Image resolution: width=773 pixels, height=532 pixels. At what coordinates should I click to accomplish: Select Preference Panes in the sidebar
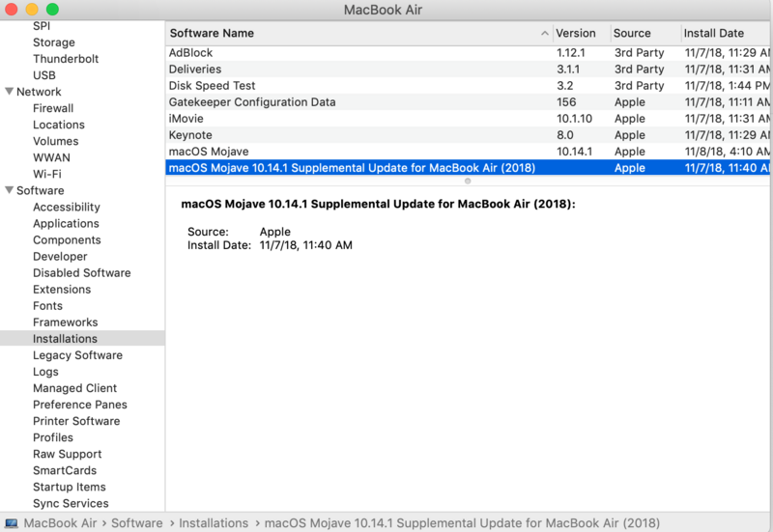click(x=80, y=405)
